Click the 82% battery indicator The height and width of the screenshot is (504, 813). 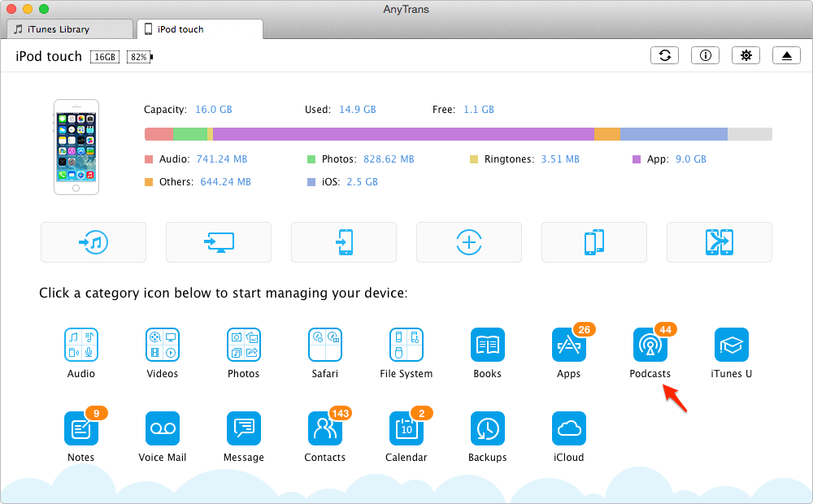pyautogui.click(x=140, y=57)
